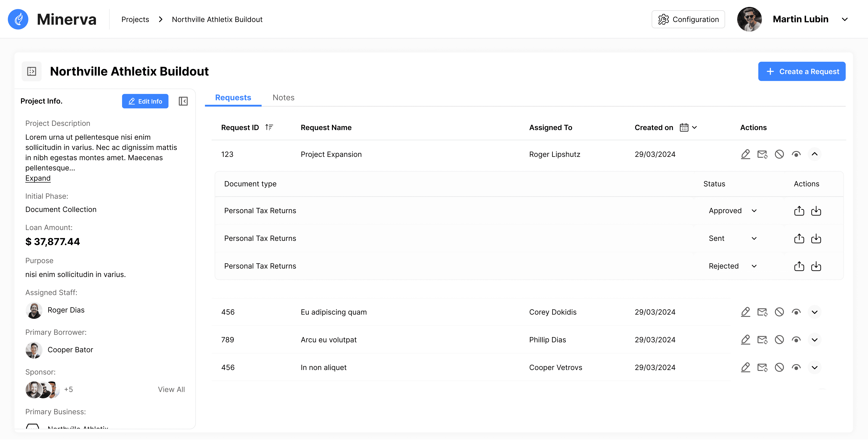The width and height of the screenshot is (868, 440).
Task: Go to Projects breadcrumb
Action: click(x=135, y=20)
